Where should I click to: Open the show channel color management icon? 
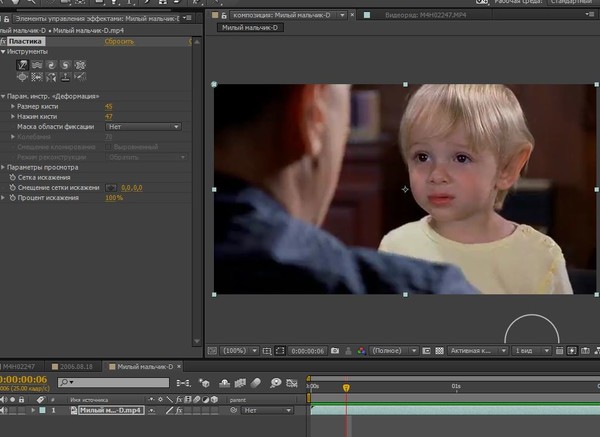click(361, 351)
